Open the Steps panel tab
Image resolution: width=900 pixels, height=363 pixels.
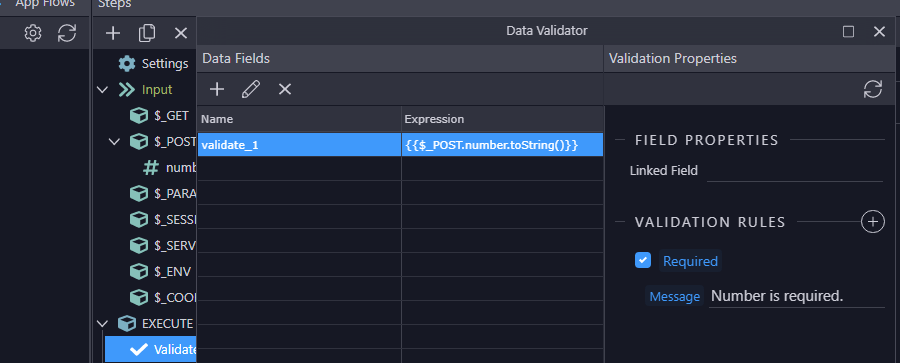coord(114,4)
